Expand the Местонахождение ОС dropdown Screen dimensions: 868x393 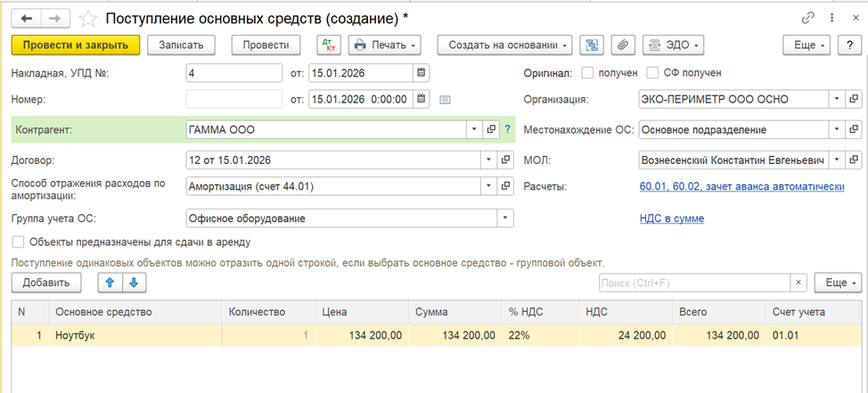tap(837, 129)
